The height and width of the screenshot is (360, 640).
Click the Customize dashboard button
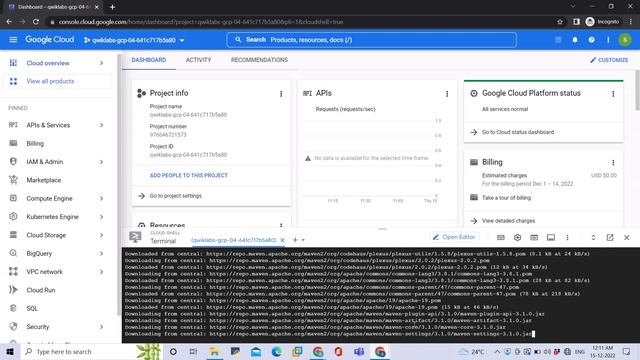pyautogui.click(x=609, y=60)
